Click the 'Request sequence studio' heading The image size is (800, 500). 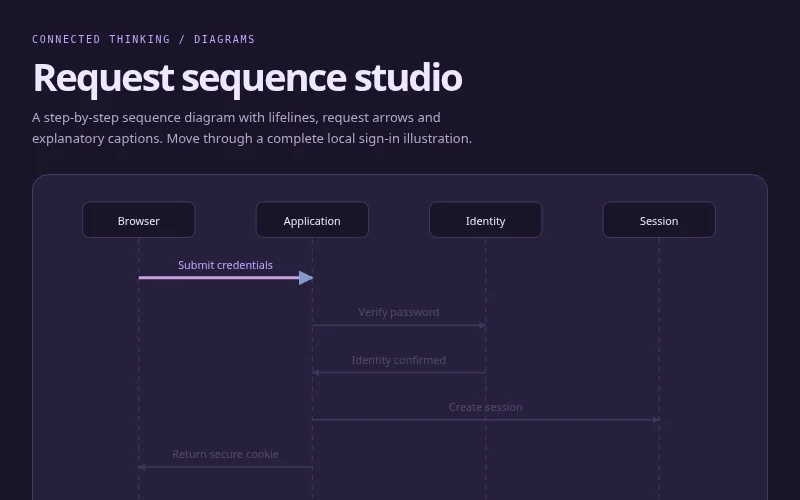247,78
